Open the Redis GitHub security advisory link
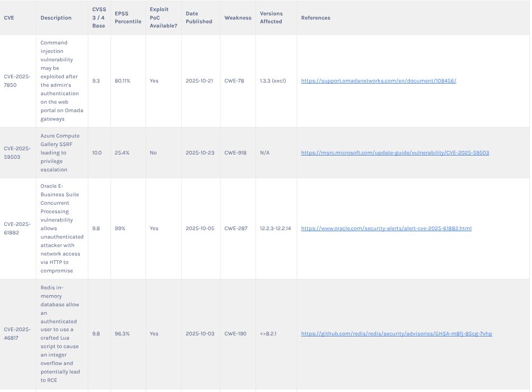532x392 pixels. point(396,334)
